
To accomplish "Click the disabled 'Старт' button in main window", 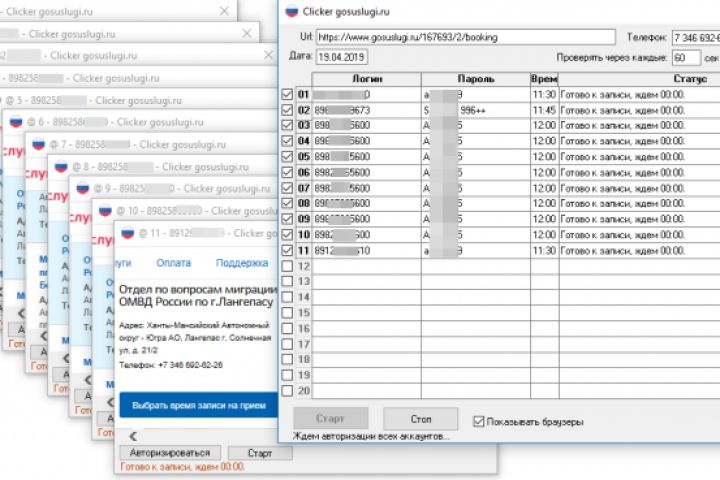I will point(331,418).
